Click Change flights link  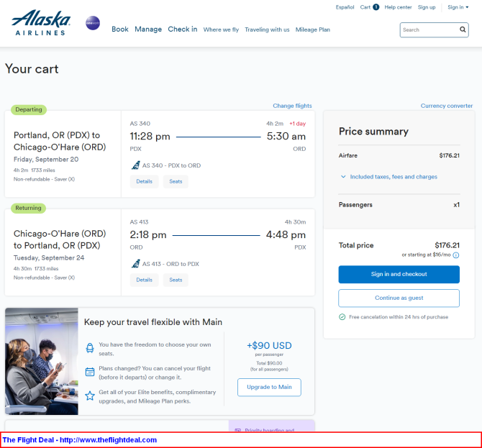pyautogui.click(x=292, y=106)
